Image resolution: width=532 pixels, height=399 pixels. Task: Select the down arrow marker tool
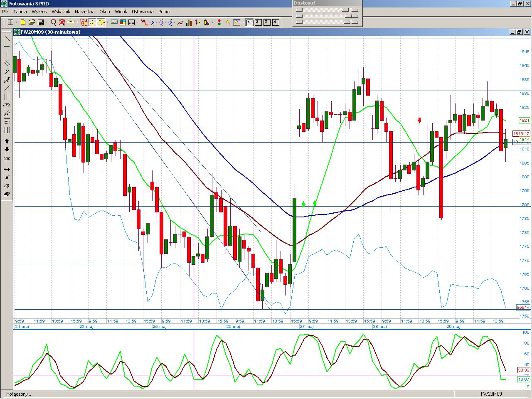point(7,150)
